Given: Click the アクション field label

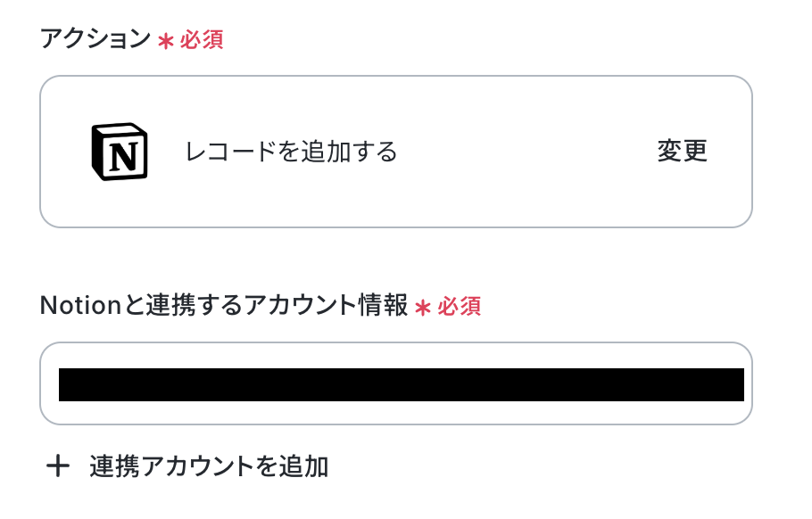Looking at the screenshot, I should (95, 39).
